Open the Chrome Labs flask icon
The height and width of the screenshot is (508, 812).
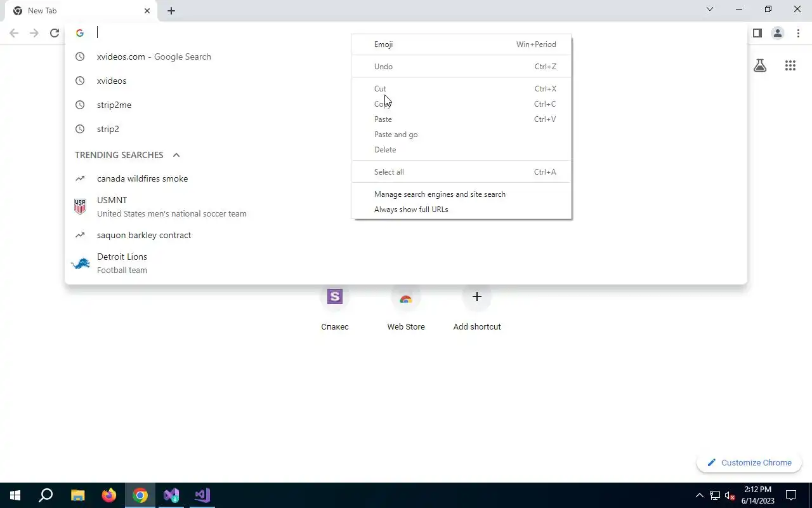(760, 65)
